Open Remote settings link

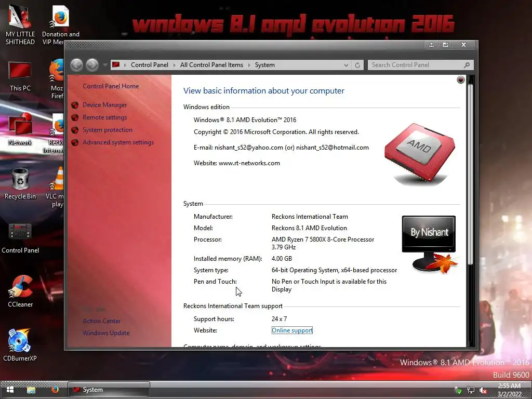click(x=104, y=117)
